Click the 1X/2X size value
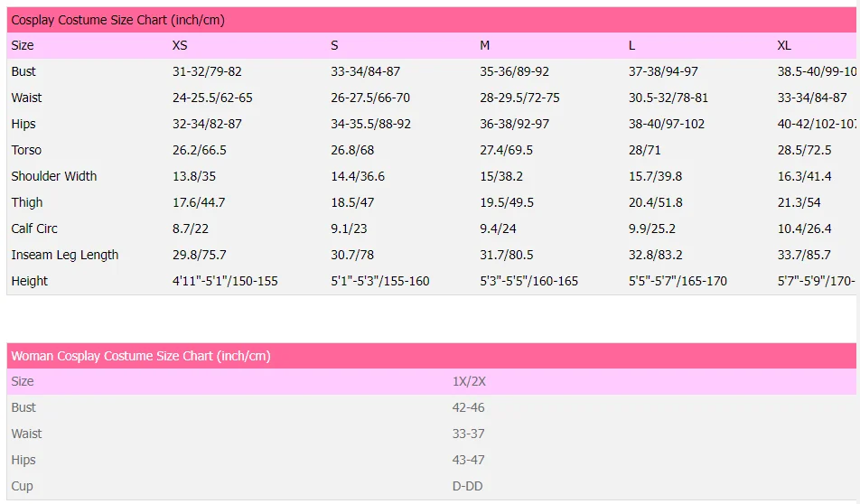 click(x=469, y=381)
